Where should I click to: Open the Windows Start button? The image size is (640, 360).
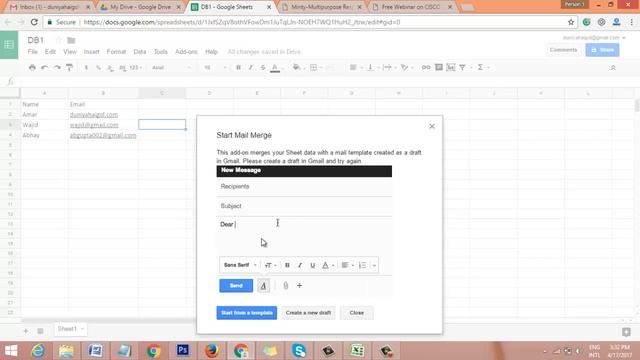pyautogui.click(x=11, y=351)
